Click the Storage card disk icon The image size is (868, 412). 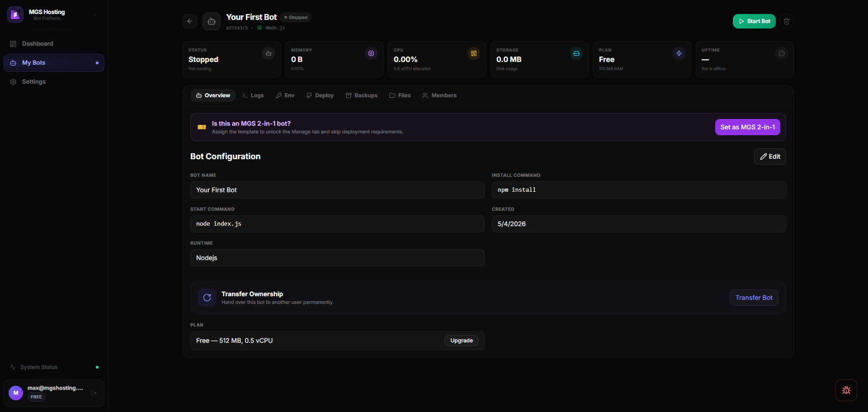pyautogui.click(x=576, y=53)
